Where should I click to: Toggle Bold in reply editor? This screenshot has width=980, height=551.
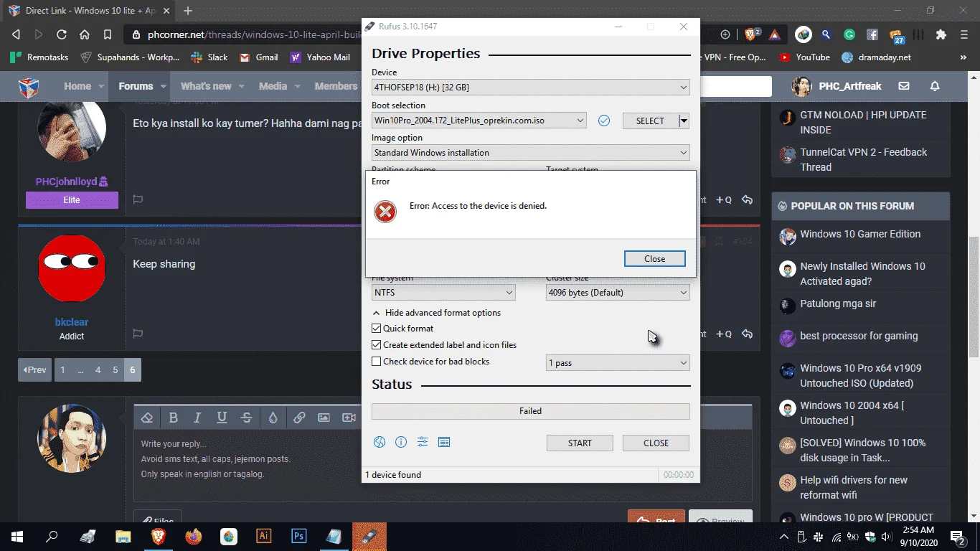click(x=173, y=418)
